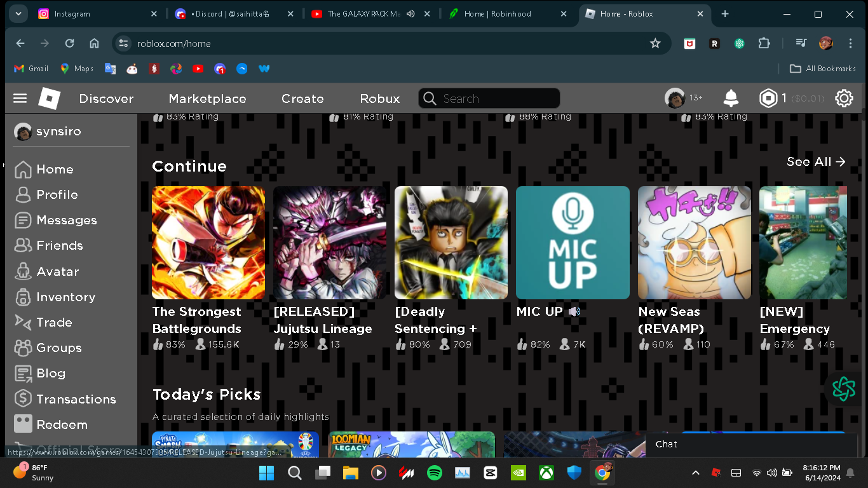The height and width of the screenshot is (488, 868).
Task: Show hidden system tray icons
Action: pyautogui.click(x=696, y=473)
